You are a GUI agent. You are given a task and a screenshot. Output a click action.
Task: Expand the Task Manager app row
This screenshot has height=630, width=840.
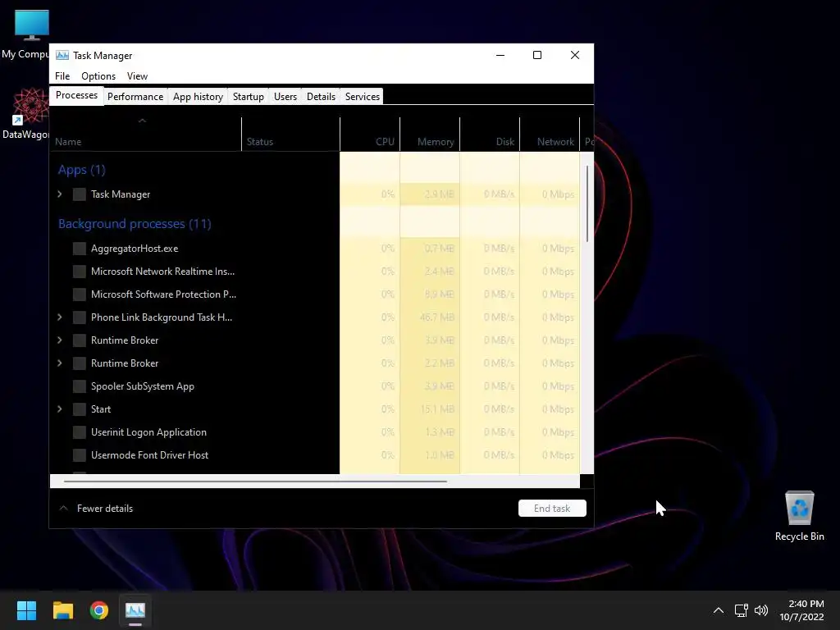59,194
